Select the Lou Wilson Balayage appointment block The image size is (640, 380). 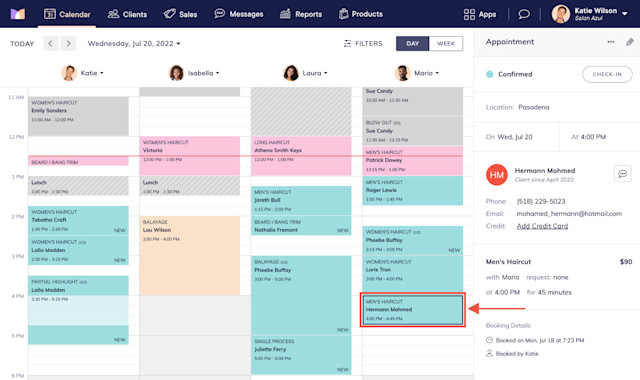(x=190, y=256)
